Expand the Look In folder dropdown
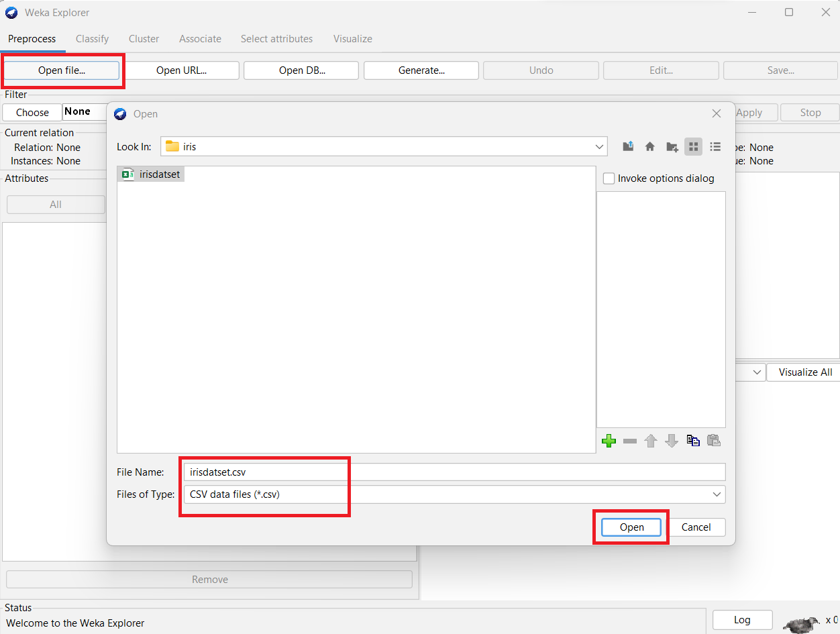Image resolution: width=840 pixels, height=634 pixels. [599, 146]
